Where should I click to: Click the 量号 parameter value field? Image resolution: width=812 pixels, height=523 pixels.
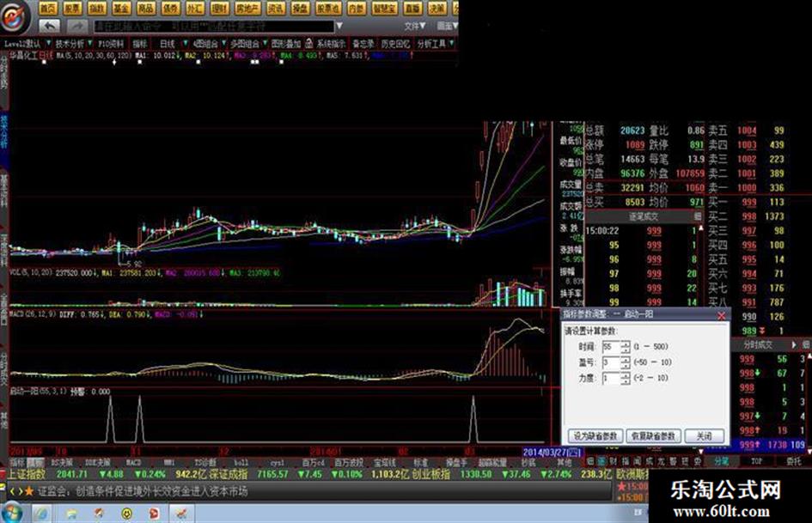(x=611, y=362)
